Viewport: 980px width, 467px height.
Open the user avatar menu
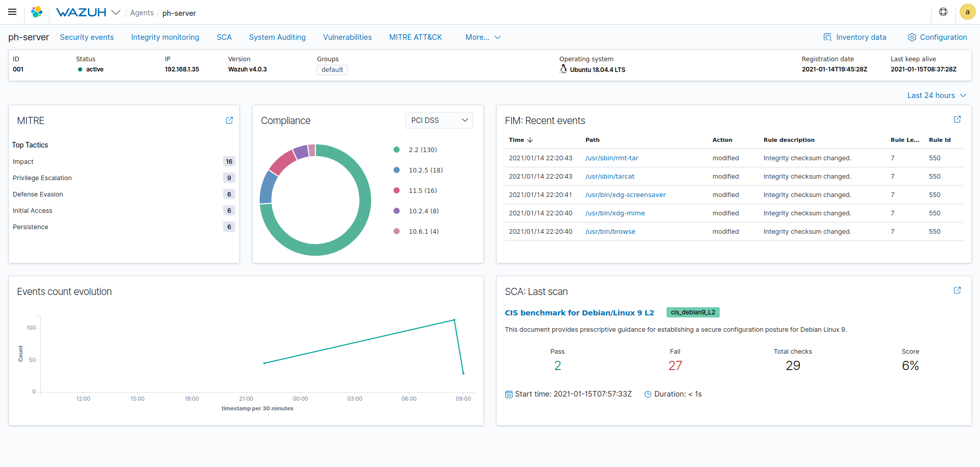(x=967, y=12)
